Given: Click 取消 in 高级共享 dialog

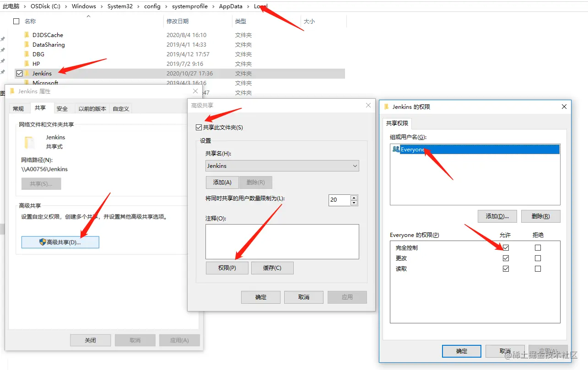Looking at the screenshot, I should [304, 297].
